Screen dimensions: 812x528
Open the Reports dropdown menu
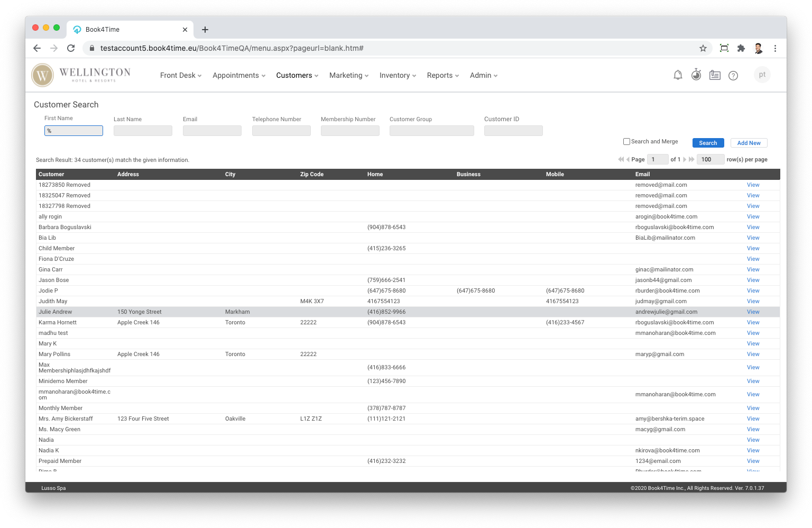click(x=442, y=76)
